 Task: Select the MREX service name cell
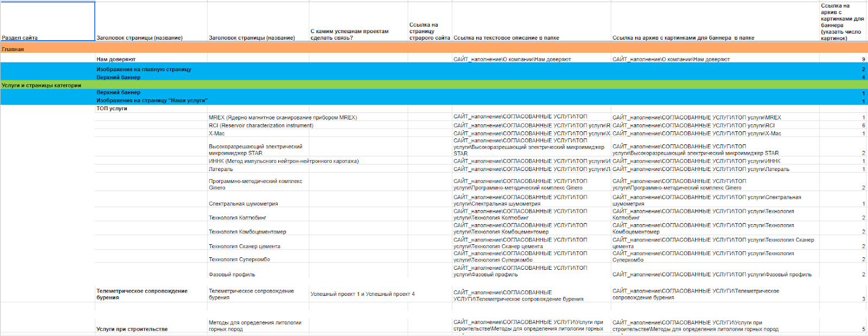tap(258, 117)
